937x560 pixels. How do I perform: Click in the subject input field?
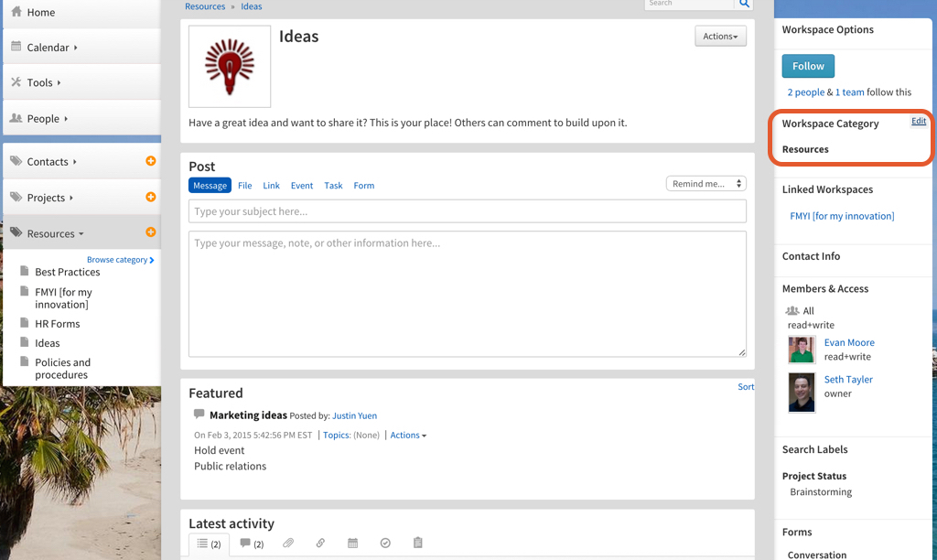pyautogui.click(x=467, y=211)
